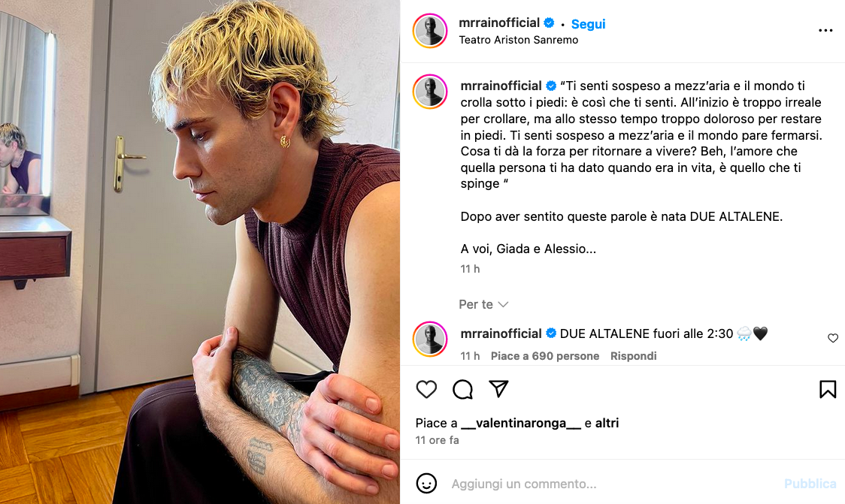Like the post with the heart icon
The width and height of the screenshot is (845, 504).
[426, 389]
